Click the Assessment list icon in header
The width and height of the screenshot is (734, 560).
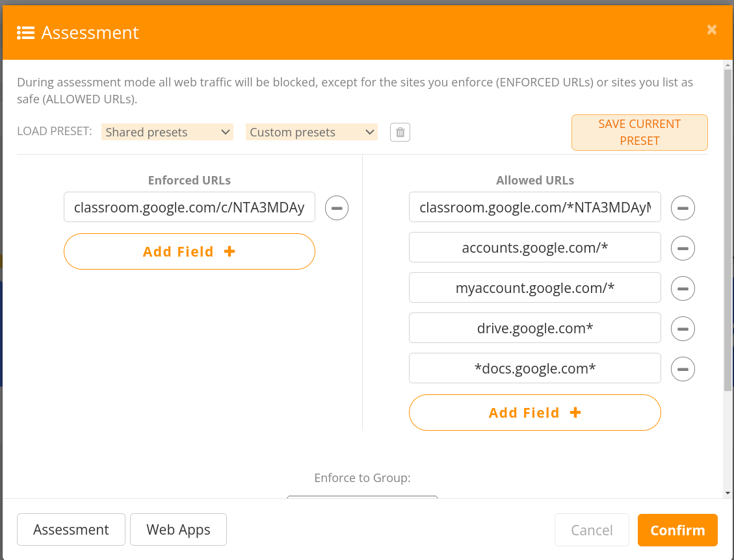tap(26, 32)
